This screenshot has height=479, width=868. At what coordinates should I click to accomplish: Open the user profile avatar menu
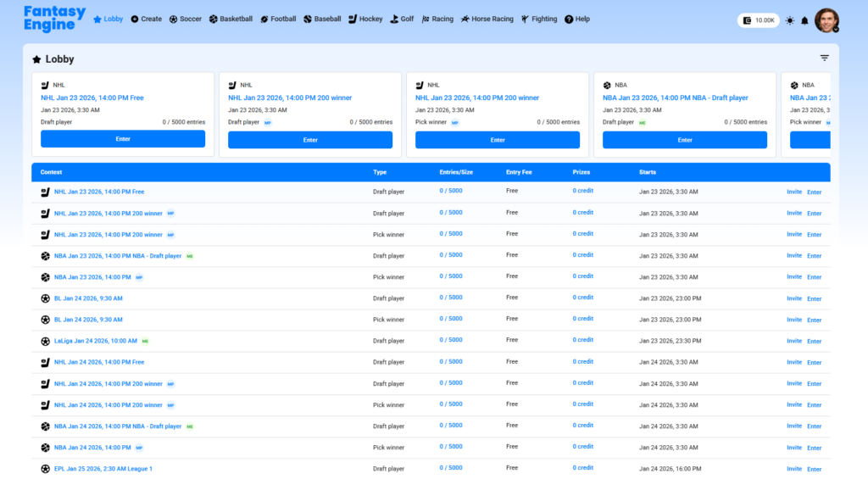pos(826,20)
